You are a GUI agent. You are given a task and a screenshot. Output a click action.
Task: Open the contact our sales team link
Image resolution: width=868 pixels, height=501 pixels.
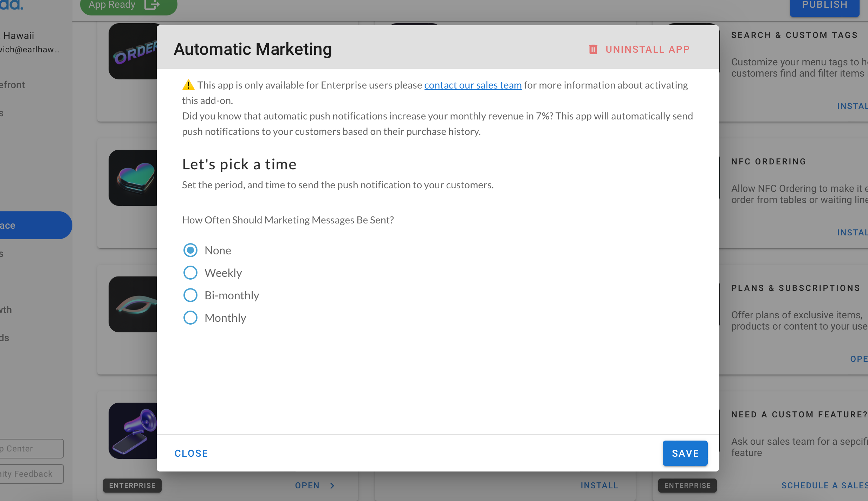[x=473, y=85]
